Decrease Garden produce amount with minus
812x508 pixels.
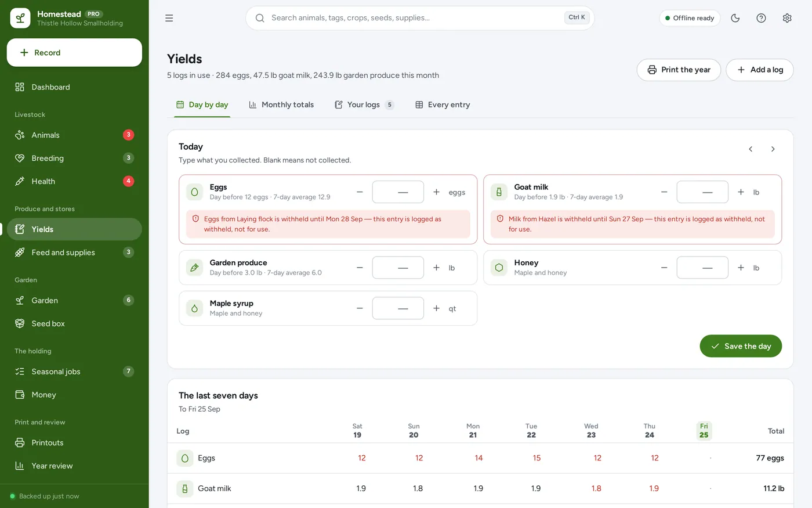click(x=360, y=268)
